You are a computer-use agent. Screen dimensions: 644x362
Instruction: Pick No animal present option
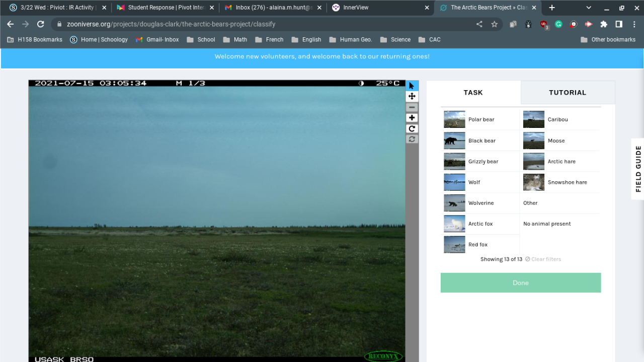click(547, 224)
